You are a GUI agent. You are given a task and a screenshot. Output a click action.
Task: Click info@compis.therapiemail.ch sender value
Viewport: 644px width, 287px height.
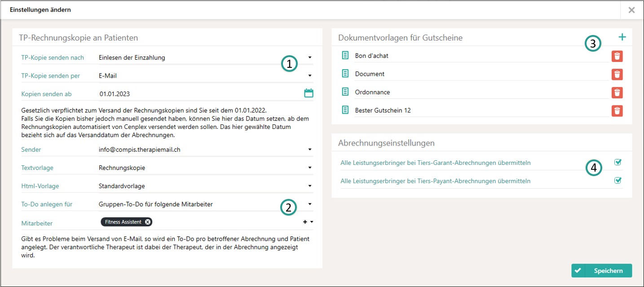point(140,150)
